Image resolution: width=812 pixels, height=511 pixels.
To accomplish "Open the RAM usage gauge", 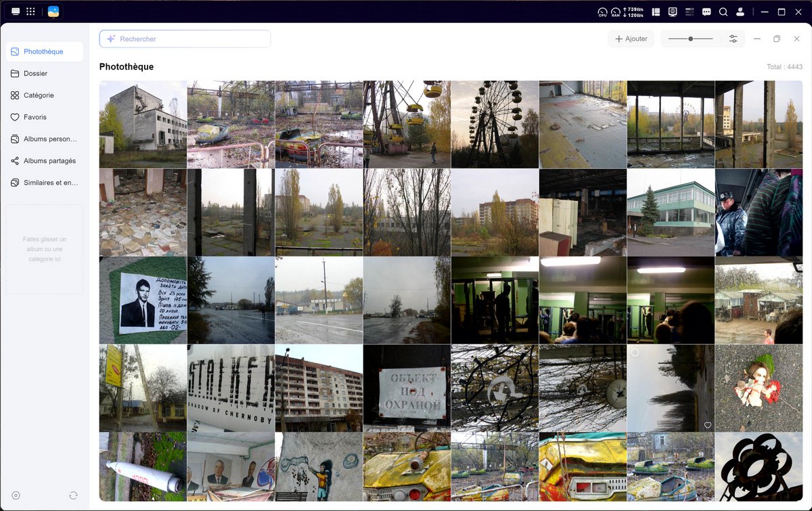I will 616,12.
